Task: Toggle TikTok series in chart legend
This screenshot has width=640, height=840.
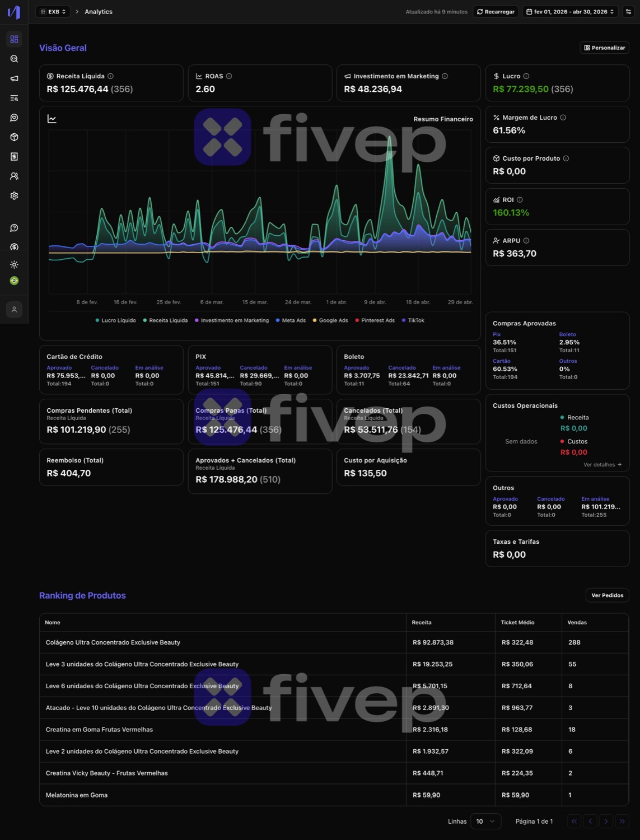Action: coord(413,320)
